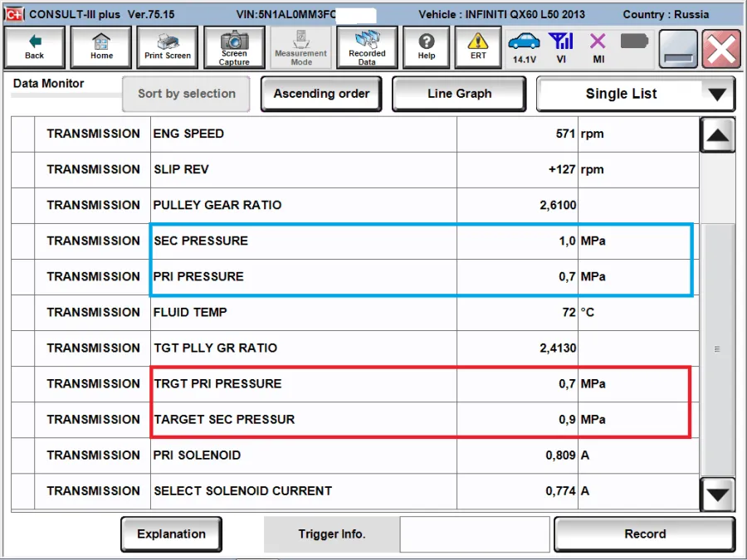Click the 0,774 select solenoid current value
Image resolution: width=747 pixels, height=560 pixels.
(561, 491)
